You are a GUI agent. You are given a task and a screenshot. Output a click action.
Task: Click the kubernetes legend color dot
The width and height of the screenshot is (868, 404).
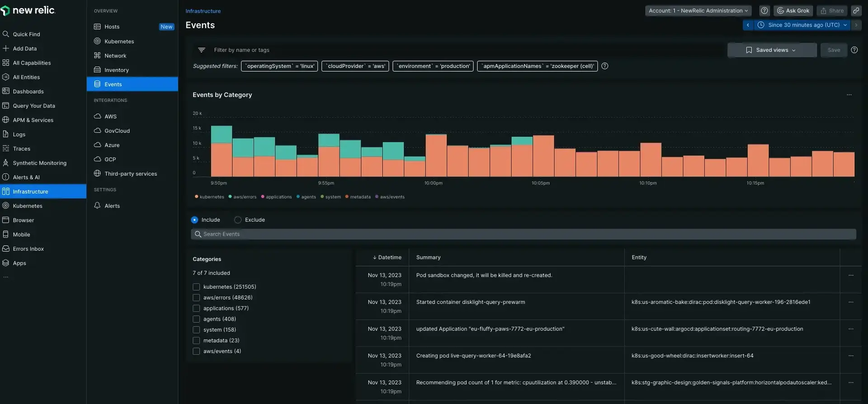click(196, 197)
